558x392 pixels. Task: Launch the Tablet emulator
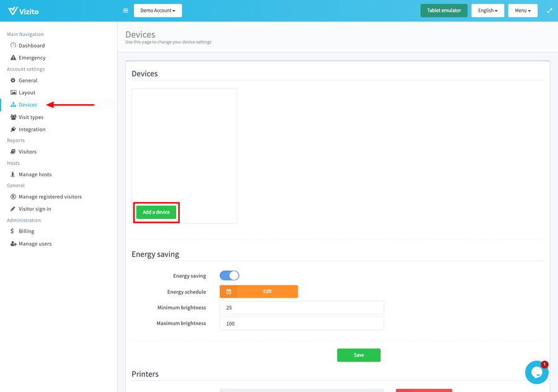pos(443,11)
